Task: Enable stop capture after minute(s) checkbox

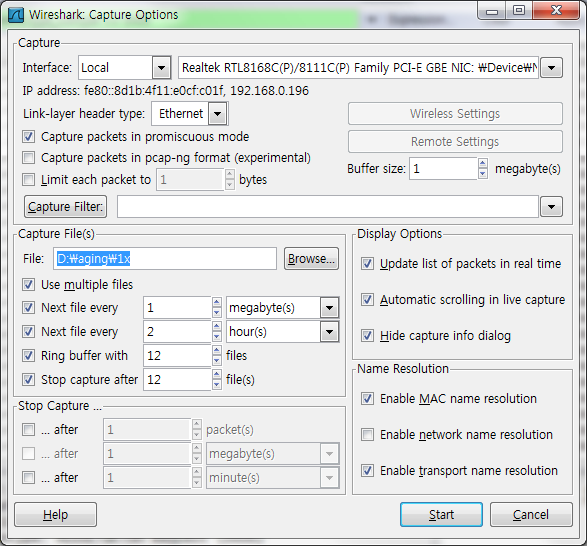Action: (28, 477)
